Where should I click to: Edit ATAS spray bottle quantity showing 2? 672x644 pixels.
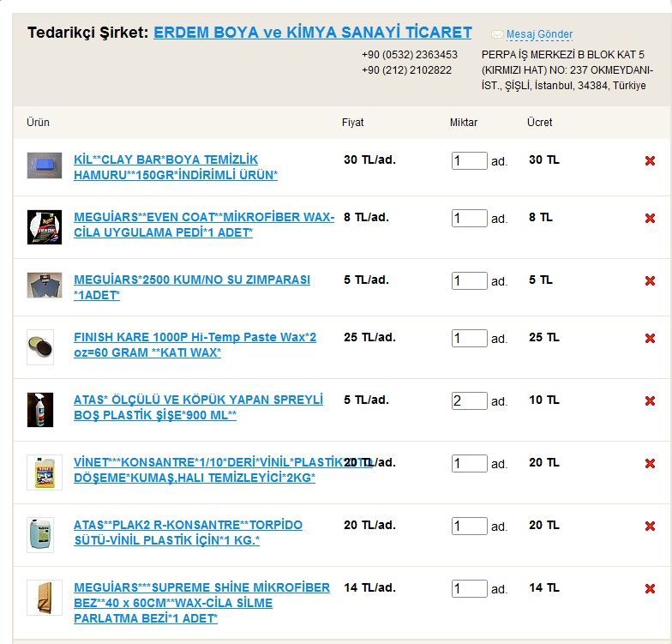[469, 400]
